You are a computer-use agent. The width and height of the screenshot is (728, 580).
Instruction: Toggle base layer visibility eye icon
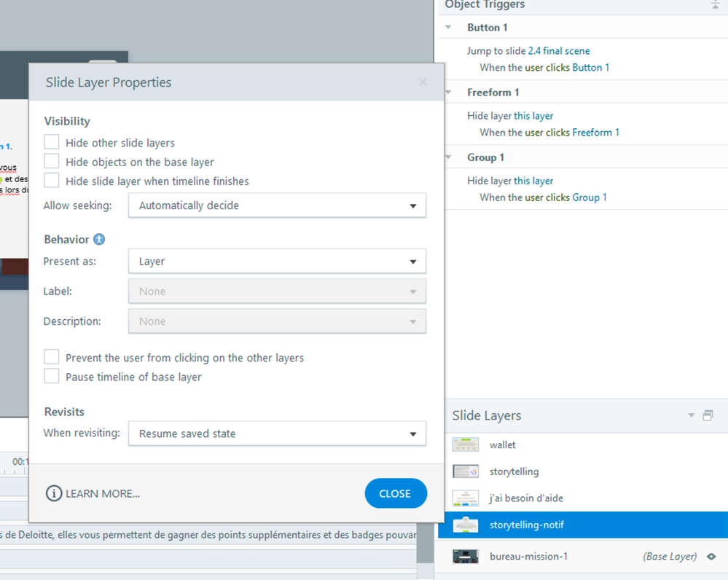(x=711, y=556)
